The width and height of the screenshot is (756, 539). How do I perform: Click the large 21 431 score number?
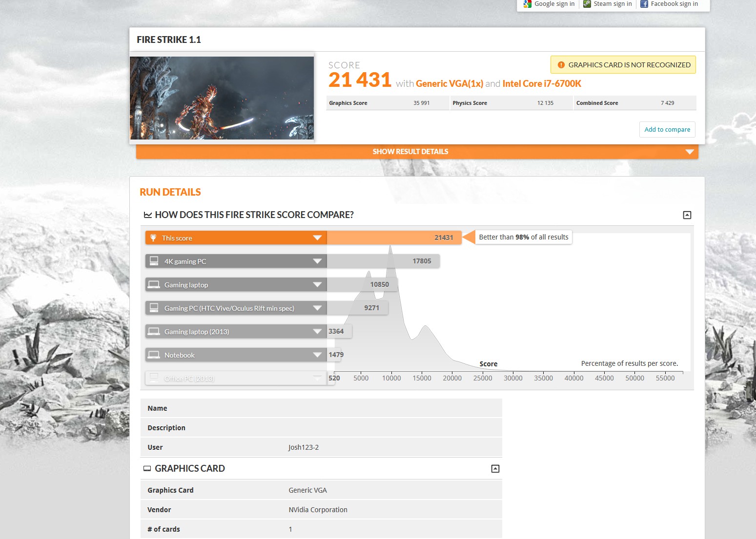click(360, 80)
